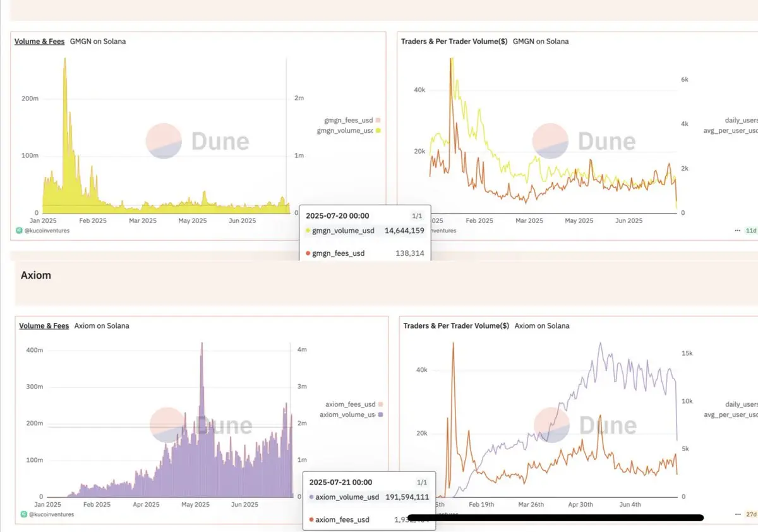This screenshot has width=758, height=532.
Task: Open Axiom Volume & Fees chart title link
Action: click(x=44, y=326)
